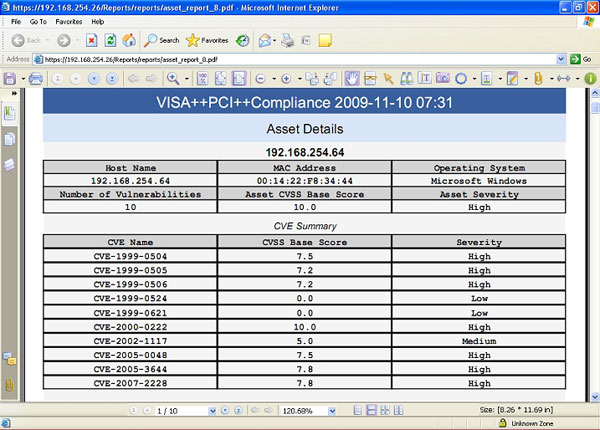Open bookmarks panel in sidebar
The width and height of the screenshot is (600, 430).
[x=10, y=114]
